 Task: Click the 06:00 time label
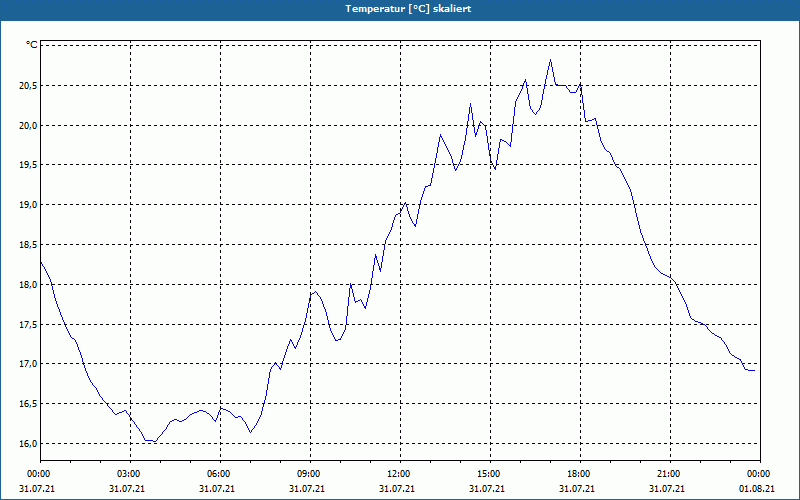click(220, 474)
